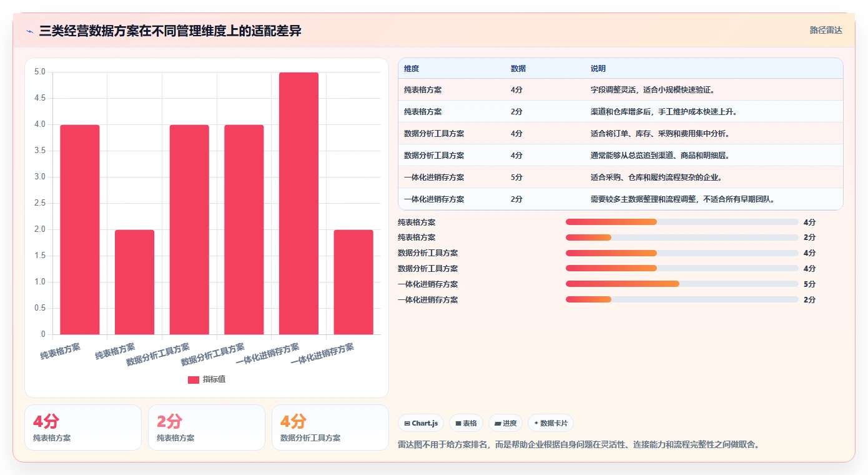868x475 pixels.
Task: Click 4分 in the 字段调整灵活 table row
Action: [516, 89]
